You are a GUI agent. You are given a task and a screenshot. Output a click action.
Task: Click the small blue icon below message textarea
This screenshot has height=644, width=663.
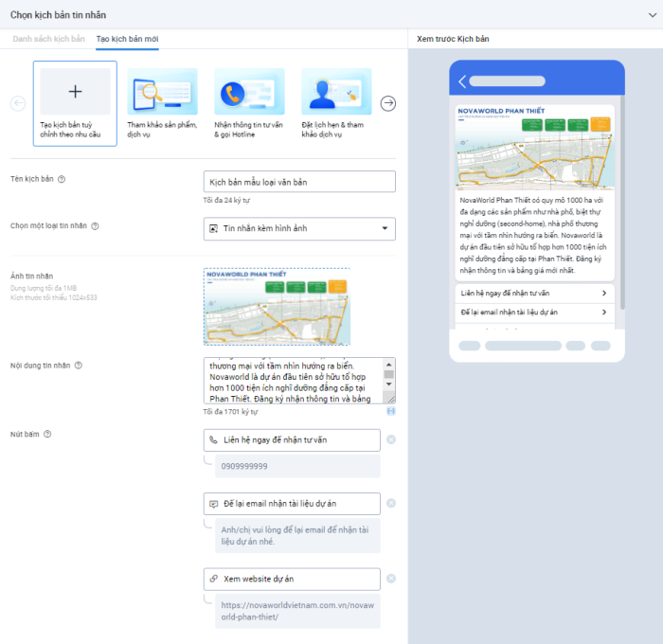click(x=391, y=411)
